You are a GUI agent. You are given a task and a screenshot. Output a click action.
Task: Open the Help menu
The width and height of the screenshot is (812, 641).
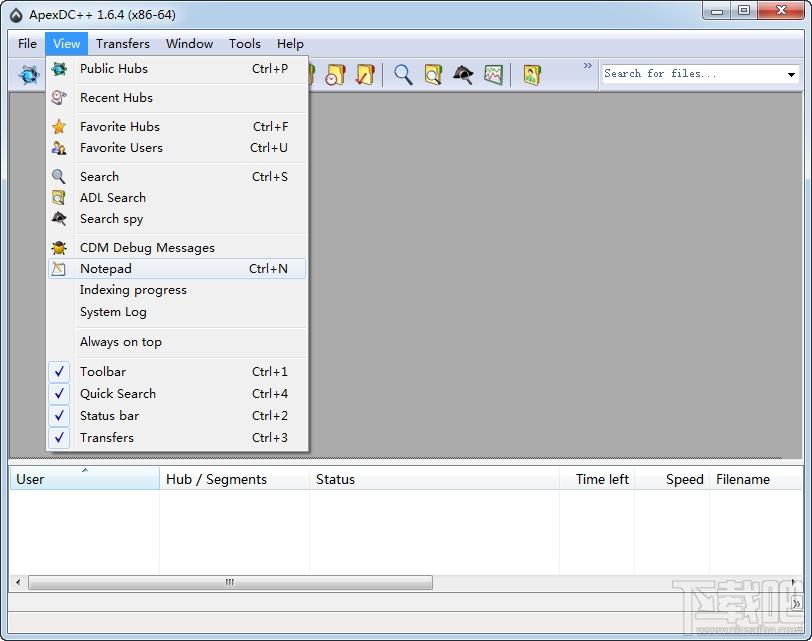click(290, 43)
